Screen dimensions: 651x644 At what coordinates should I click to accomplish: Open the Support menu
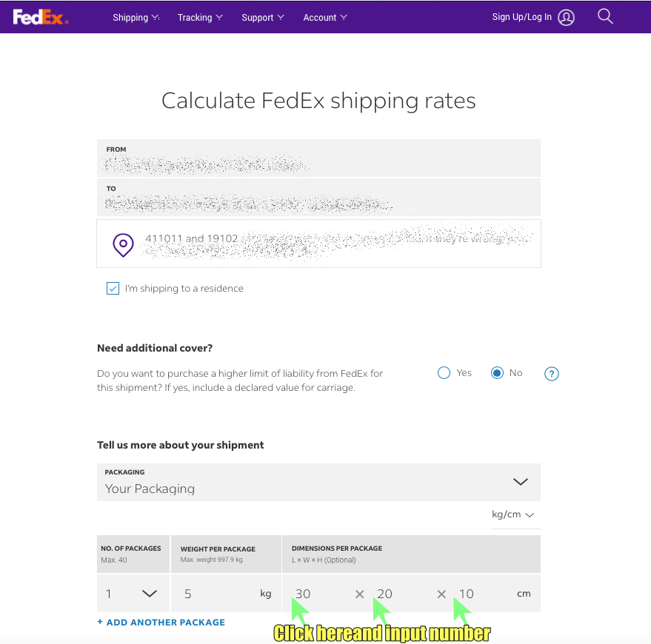tap(263, 17)
